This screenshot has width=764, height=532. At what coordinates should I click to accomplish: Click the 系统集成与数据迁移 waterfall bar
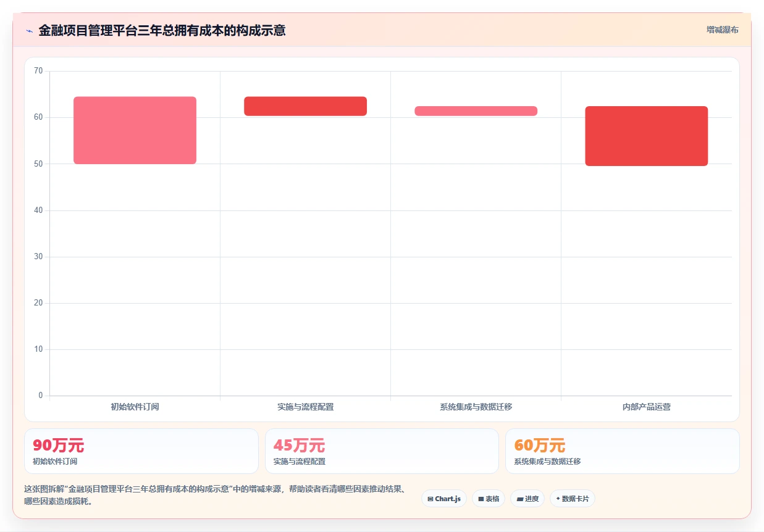pos(476,111)
